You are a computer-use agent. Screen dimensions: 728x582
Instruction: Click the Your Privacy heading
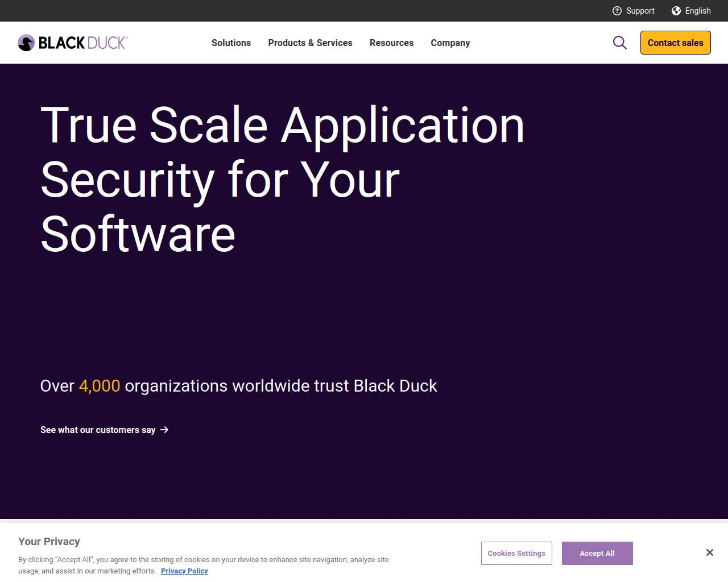tap(49, 542)
